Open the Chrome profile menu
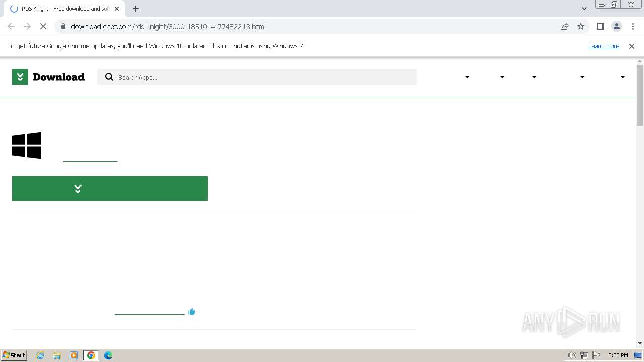This screenshot has height=362, width=644. [x=617, y=26]
